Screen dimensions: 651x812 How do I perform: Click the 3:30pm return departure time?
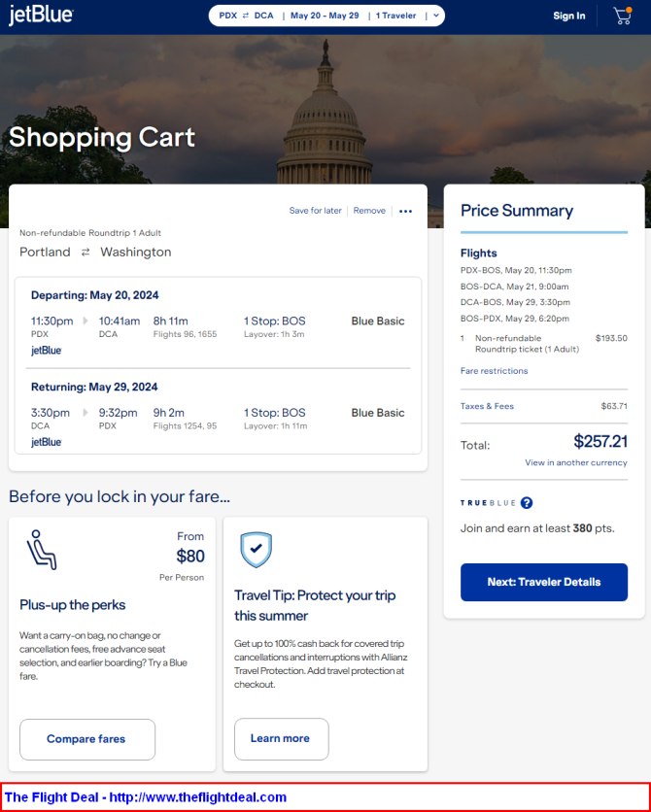(x=51, y=413)
